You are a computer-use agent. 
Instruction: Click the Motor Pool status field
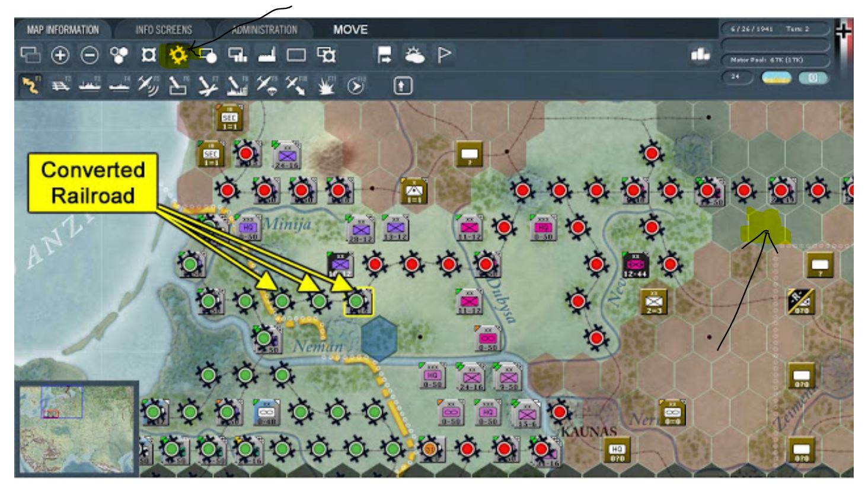(776, 60)
